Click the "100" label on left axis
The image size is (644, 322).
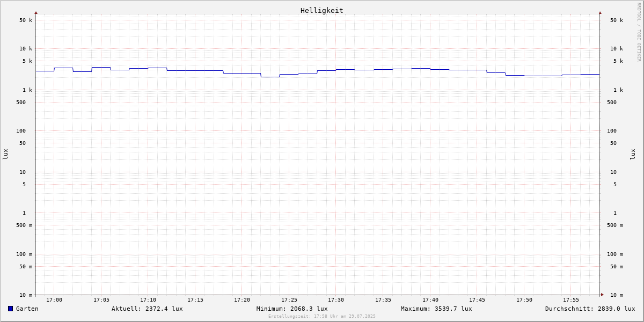(21, 131)
